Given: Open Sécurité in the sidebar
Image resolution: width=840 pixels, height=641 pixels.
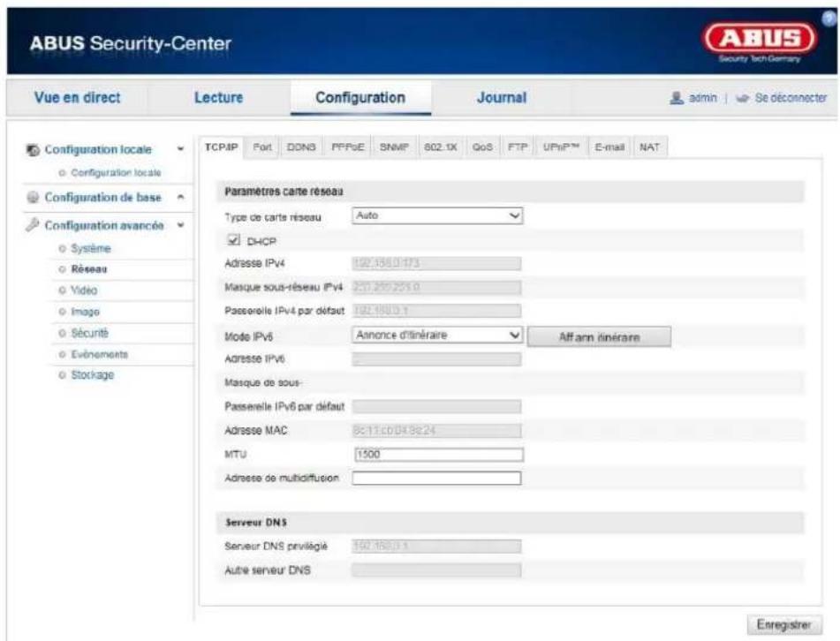Looking at the screenshot, I should (x=89, y=333).
